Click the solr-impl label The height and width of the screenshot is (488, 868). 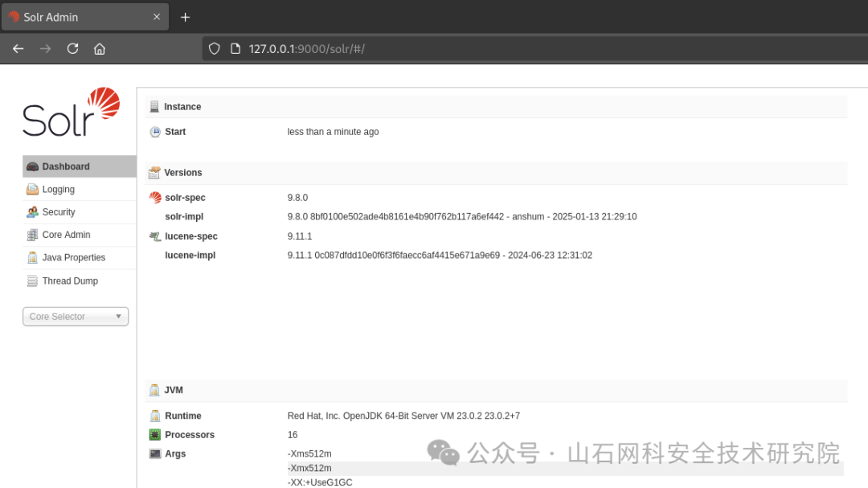pyautogui.click(x=184, y=216)
